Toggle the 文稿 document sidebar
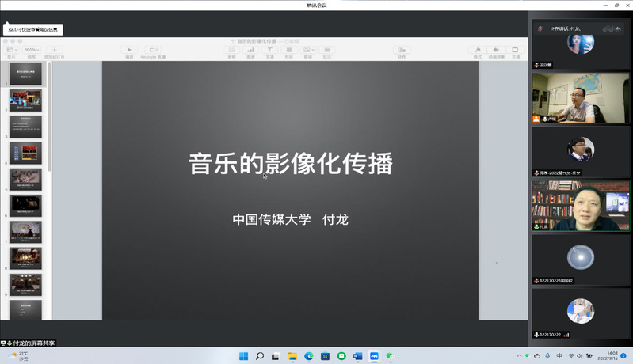Image resolution: width=633 pixels, height=364 pixels. tap(516, 50)
